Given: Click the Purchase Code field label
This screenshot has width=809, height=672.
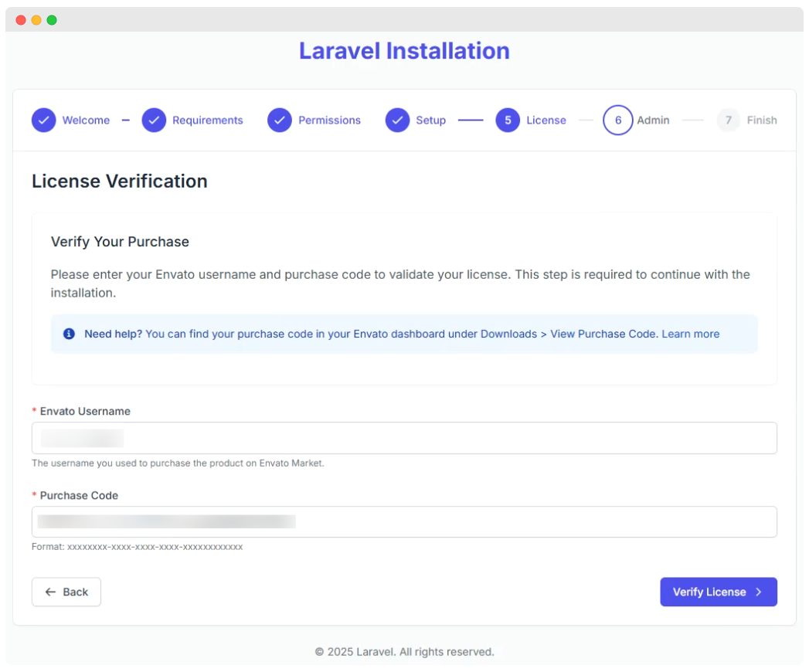Looking at the screenshot, I should (79, 495).
